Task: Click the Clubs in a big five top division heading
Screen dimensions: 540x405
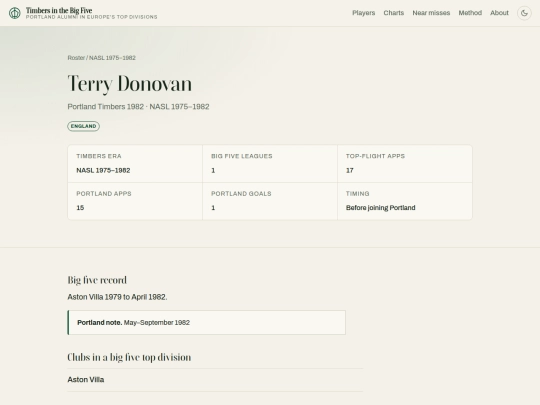Action: [129, 357]
